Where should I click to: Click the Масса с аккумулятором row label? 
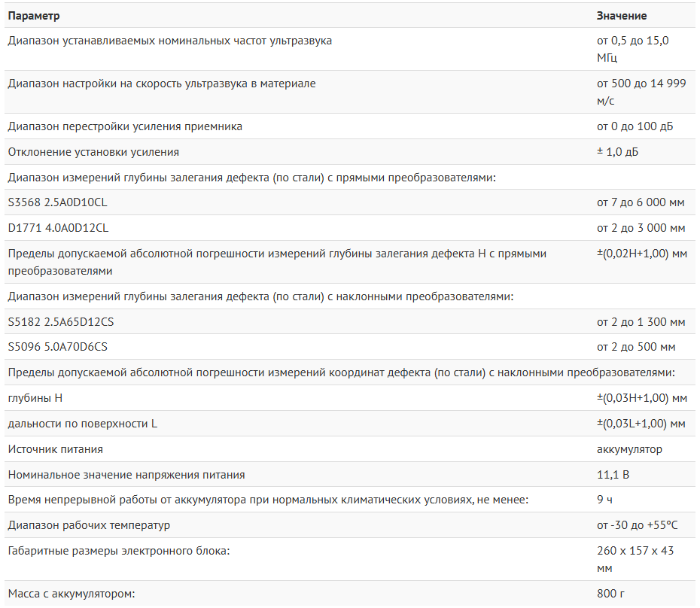[x=72, y=594]
